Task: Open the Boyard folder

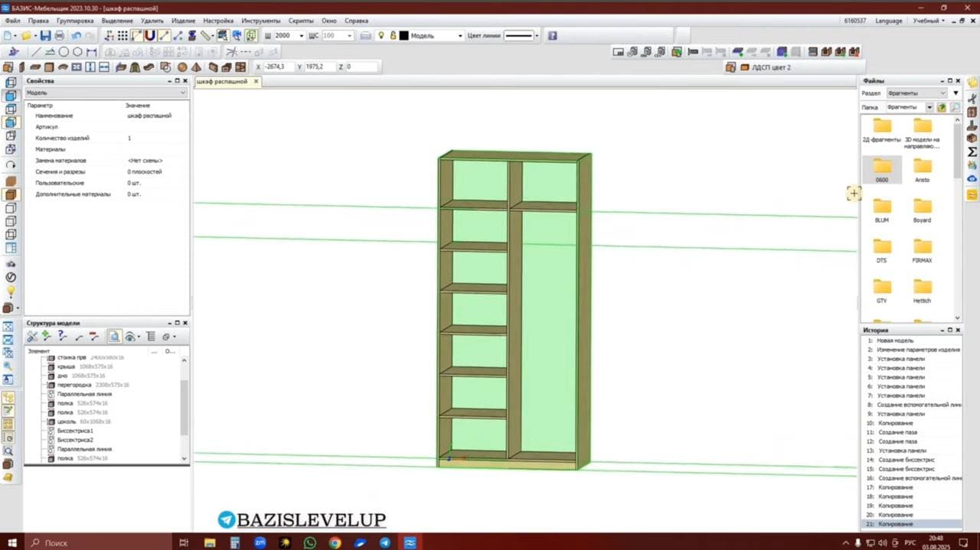Action: 922,210
